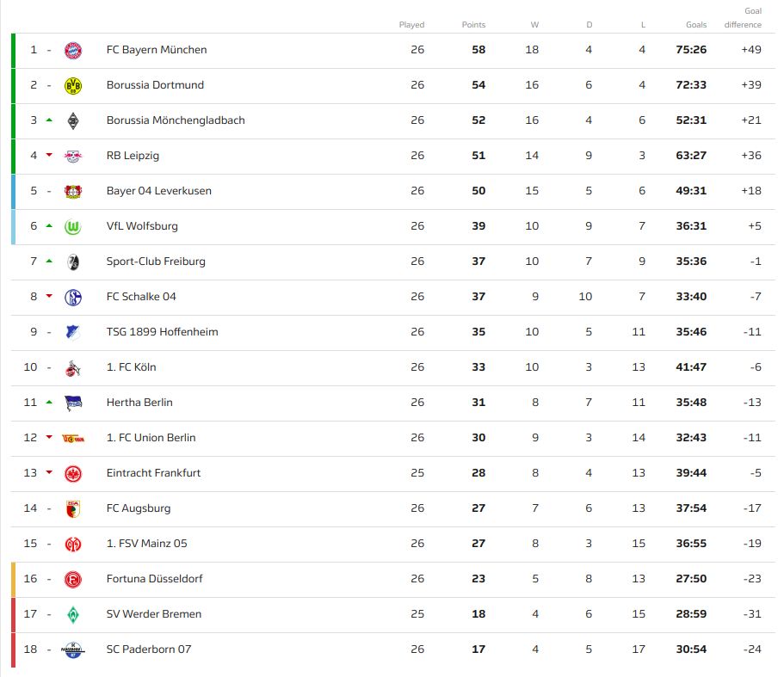Click the yellow relegation-playoff marker beside Fortuna Düsseldorf

(13, 579)
